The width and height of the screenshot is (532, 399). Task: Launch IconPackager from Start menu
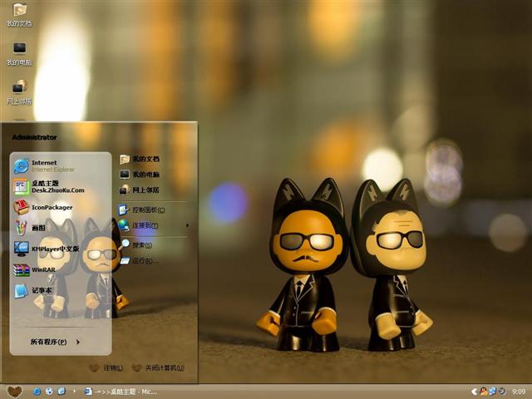(x=43, y=207)
